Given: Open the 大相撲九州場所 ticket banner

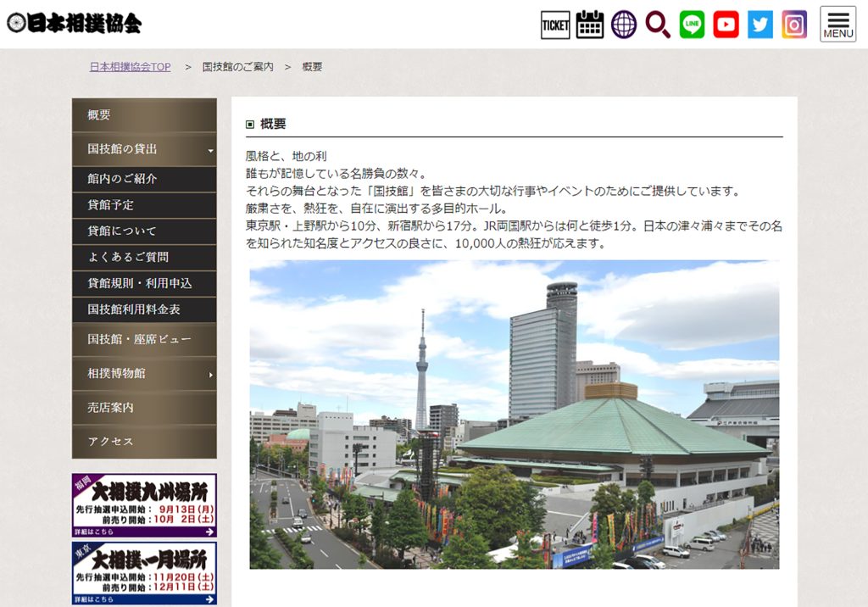Looking at the screenshot, I should pyautogui.click(x=144, y=505).
